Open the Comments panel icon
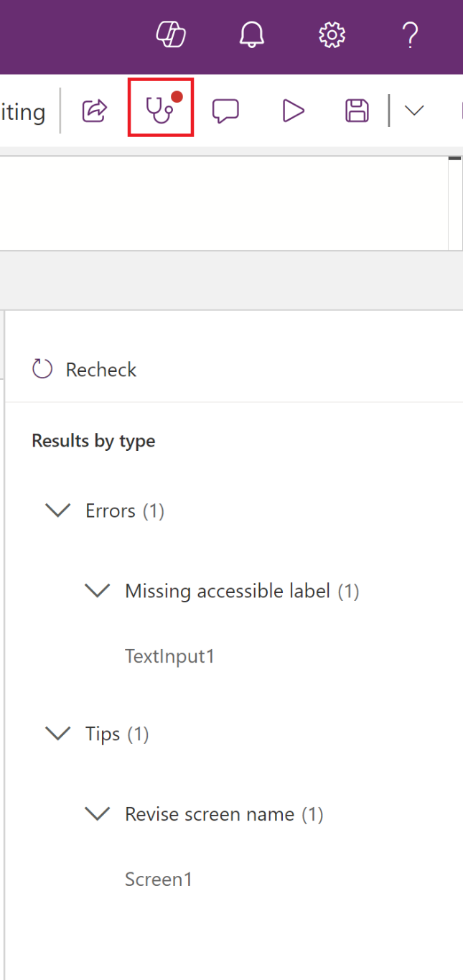Image resolution: width=463 pixels, height=980 pixels. [x=225, y=109]
